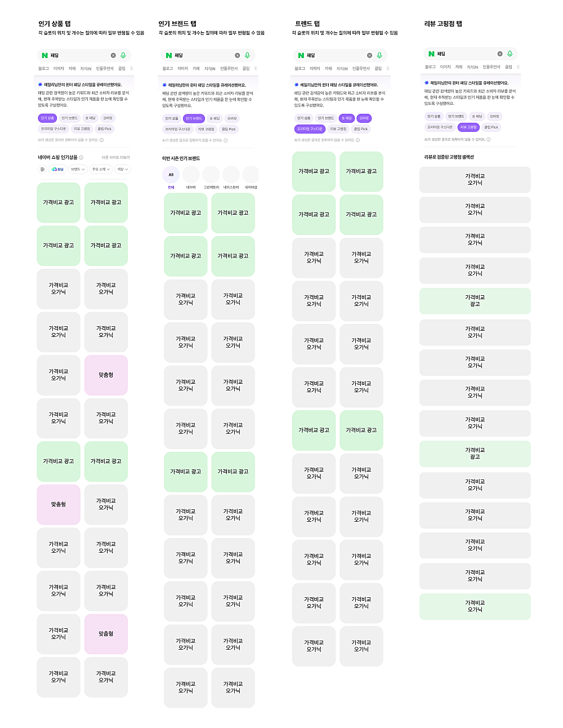The width and height of the screenshot is (563, 728).
Task: Tap voice search icon in 리뷰 고평점 탭 mockup
Action: point(510,54)
